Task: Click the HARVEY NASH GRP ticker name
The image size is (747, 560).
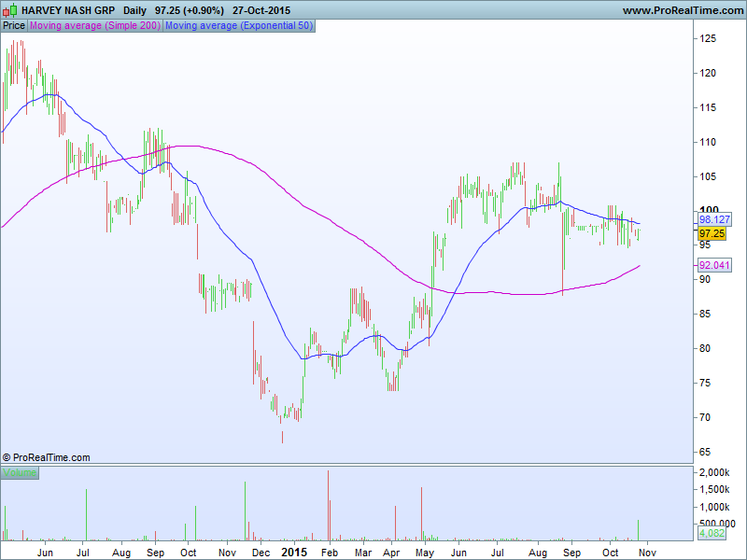Action: (68, 9)
